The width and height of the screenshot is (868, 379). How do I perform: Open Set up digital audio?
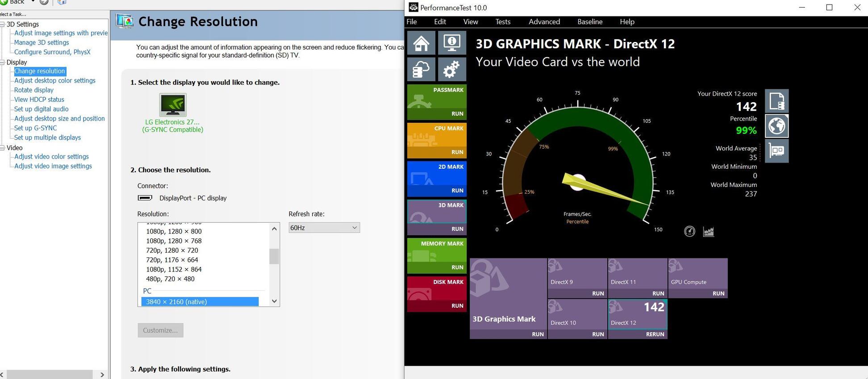coord(42,109)
